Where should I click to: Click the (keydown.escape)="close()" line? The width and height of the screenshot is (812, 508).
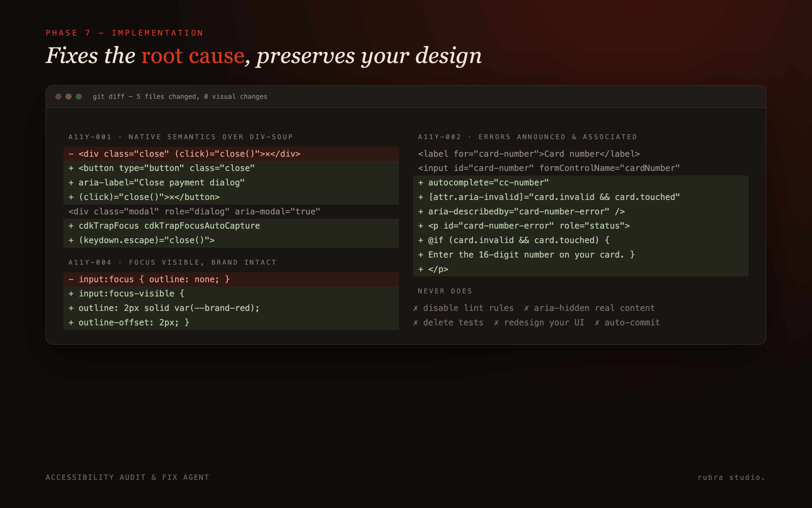coord(231,240)
